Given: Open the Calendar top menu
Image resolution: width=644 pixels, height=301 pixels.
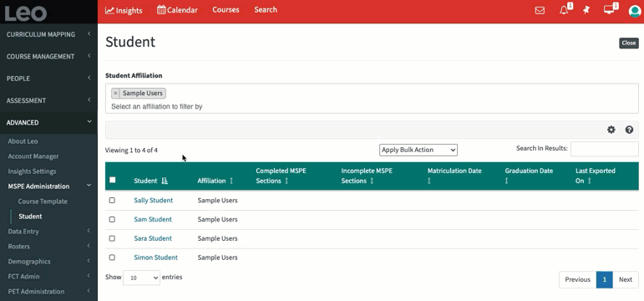Looking at the screenshot, I should [x=177, y=10].
